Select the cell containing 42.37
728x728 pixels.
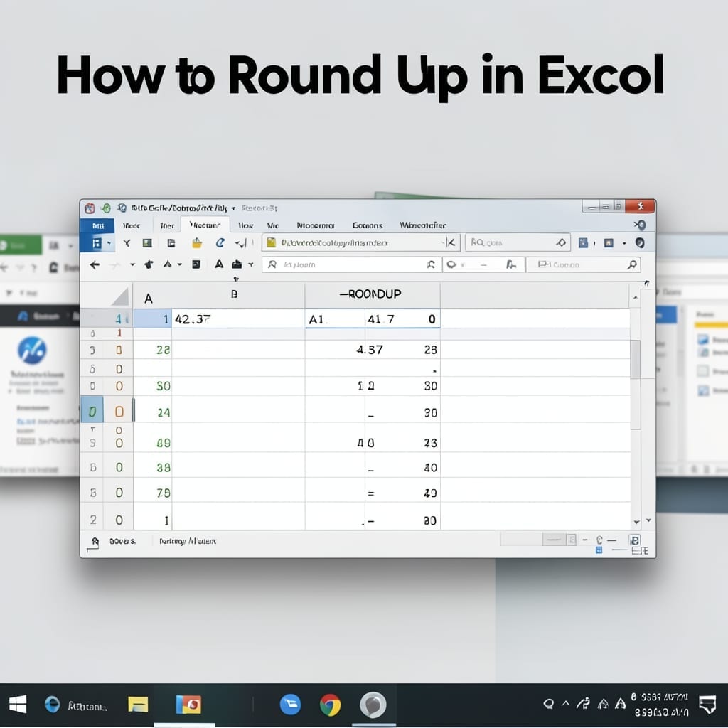tap(238, 319)
